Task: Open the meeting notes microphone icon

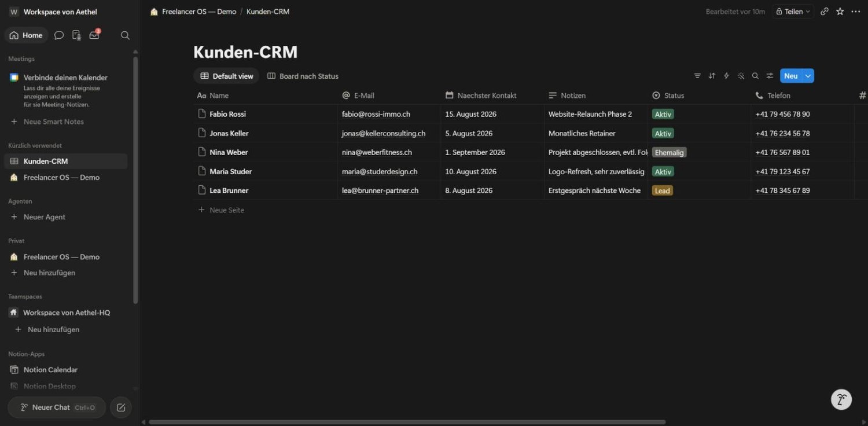Action: [x=76, y=35]
